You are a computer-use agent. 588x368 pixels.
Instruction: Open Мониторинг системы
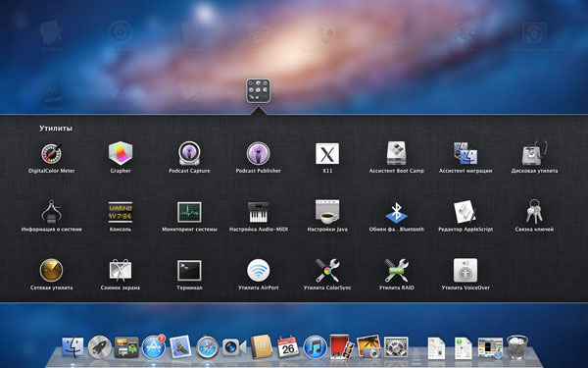click(189, 212)
